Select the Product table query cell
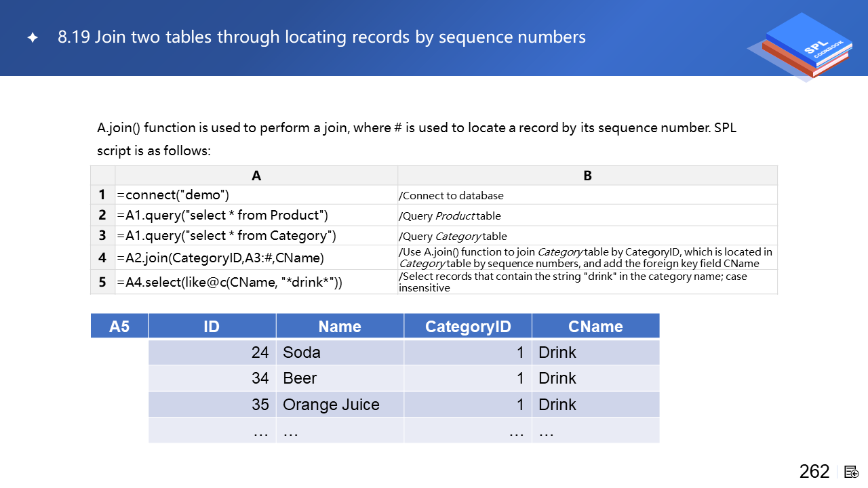The width and height of the screenshot is (868, 488). [256, 216]
